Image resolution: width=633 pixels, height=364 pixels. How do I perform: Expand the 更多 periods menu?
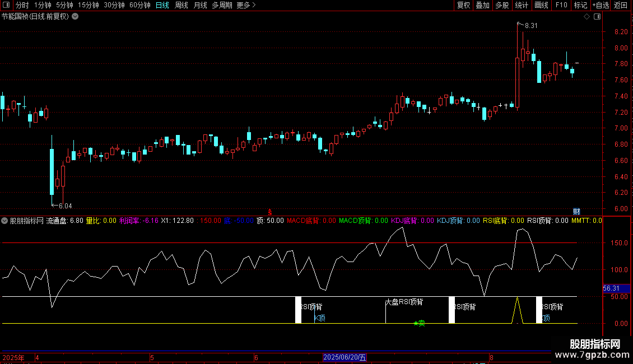tap(246, 5)
